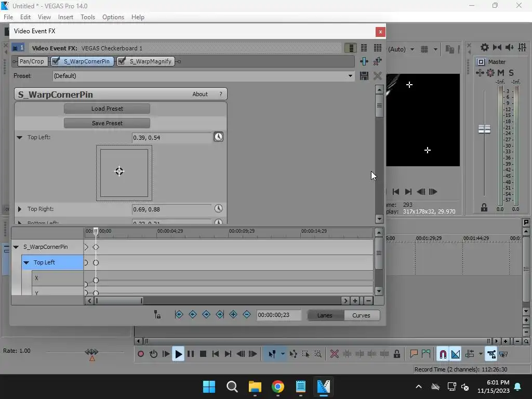532x399 pixels.
Task: Open help question mark for S_WarpCornerPin
Action: click(221, 95)
